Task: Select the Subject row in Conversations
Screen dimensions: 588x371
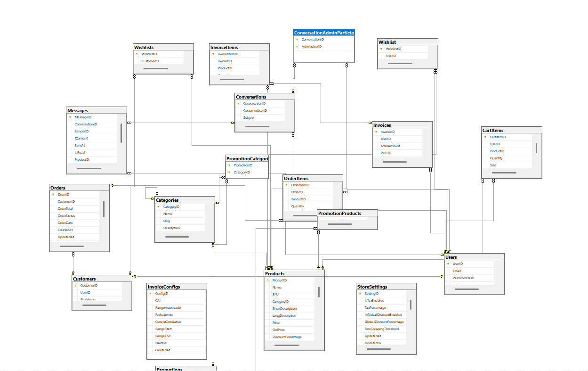Action: point(249,117)
